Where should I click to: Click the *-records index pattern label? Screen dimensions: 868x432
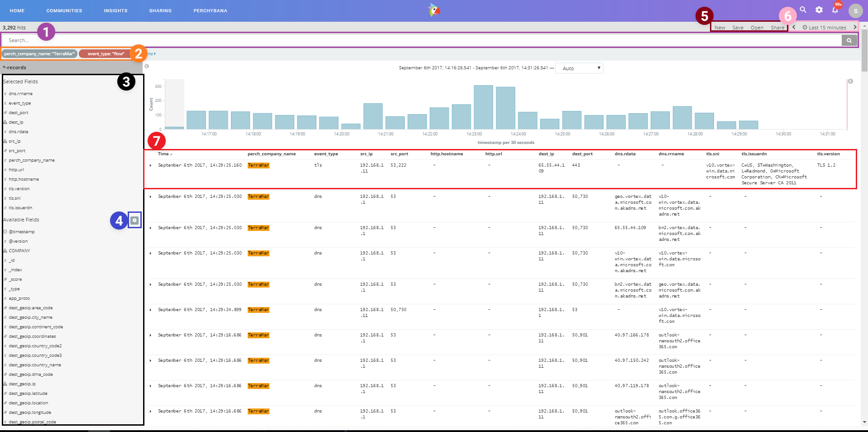[x=14, y=67]
